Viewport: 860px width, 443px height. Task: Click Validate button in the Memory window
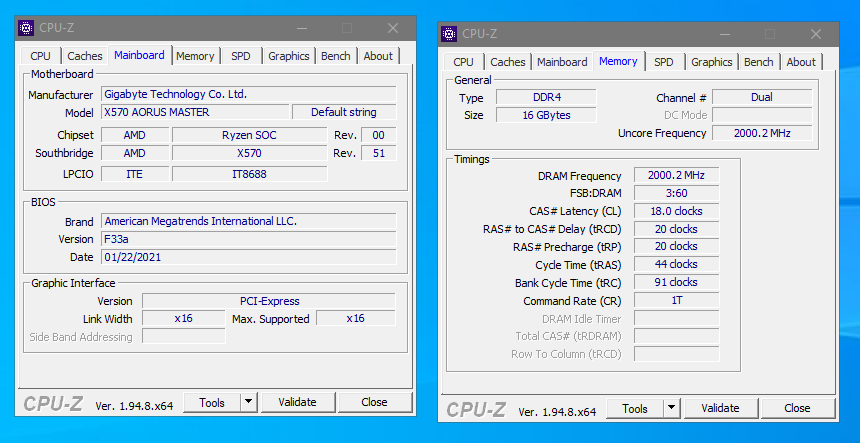720,408
